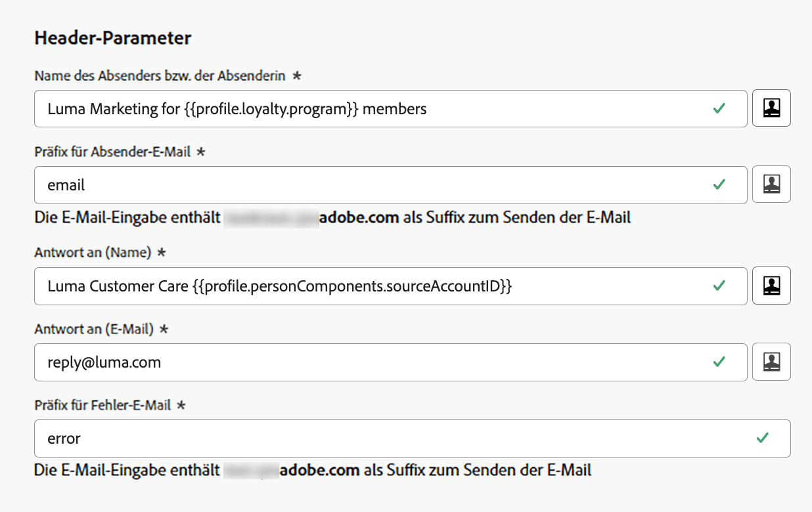Image resolution: width=812 pixels, height=512 pixels.
Task: Click the Antwort an (Name) label
Action: coord(93,253)
